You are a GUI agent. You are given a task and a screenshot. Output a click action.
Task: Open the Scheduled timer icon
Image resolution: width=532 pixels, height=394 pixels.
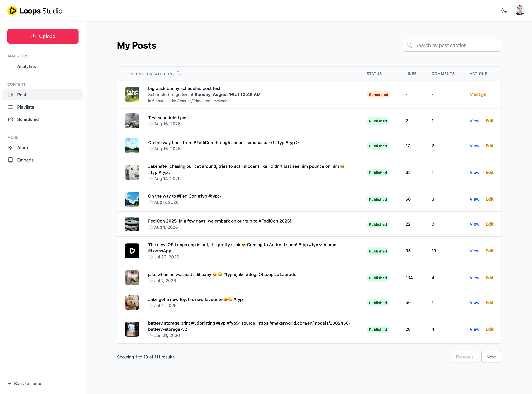pos(10,119)
